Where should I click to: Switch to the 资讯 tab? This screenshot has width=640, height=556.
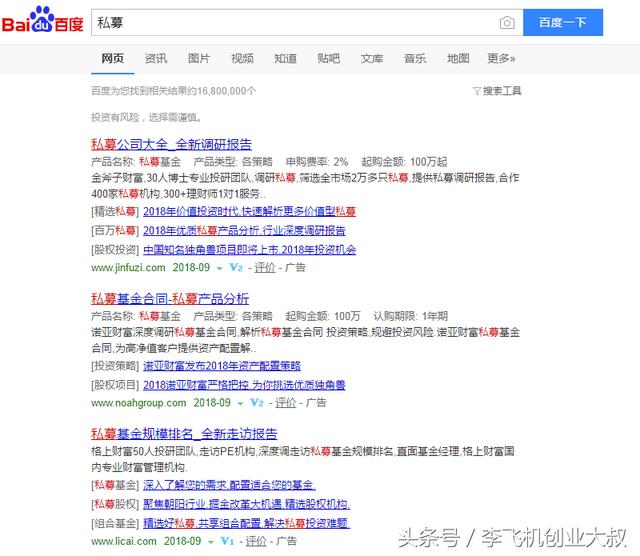156,58
